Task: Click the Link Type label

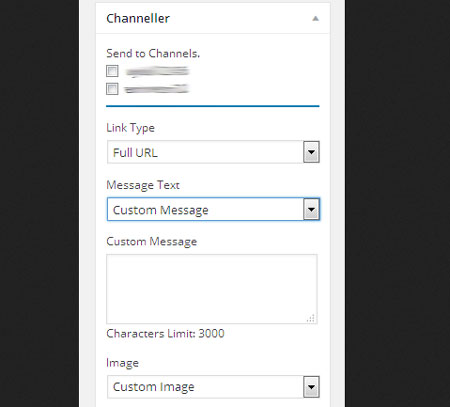Action: tap(130, 128)
